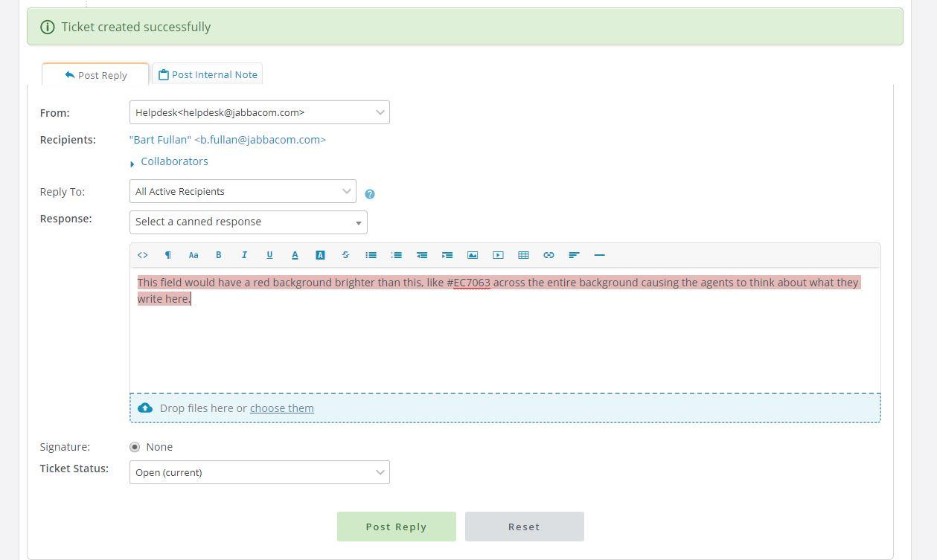Open the canned response selector
Image resolution: width=937 pixels, height=560 pixels.
click(248, 222)
